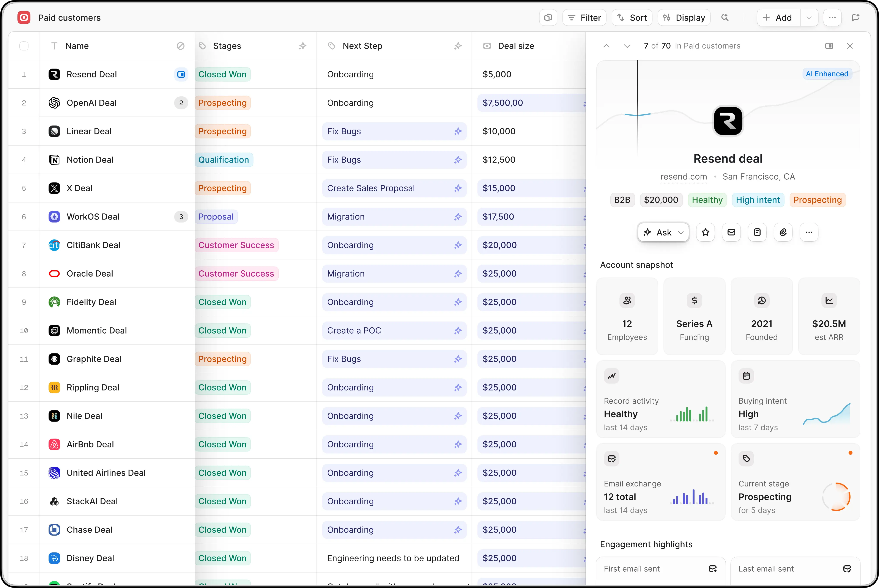Screen dimensions: 879x588
Task: Select the $7,500,00 deal size cell
Action: [531, 103]
